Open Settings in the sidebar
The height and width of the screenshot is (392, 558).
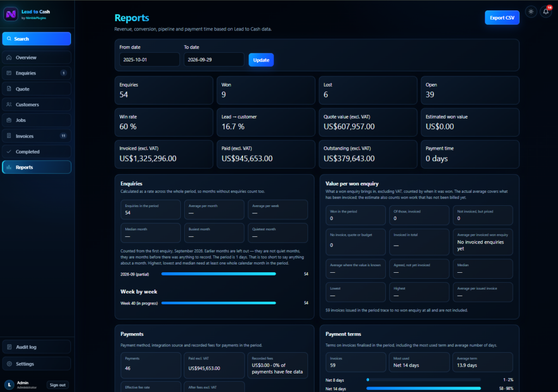click(x=37, y=364)
